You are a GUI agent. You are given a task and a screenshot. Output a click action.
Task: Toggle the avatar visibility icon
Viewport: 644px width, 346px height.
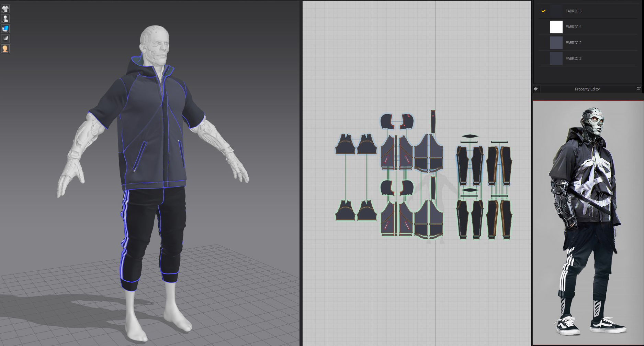[x=5, y=19]
